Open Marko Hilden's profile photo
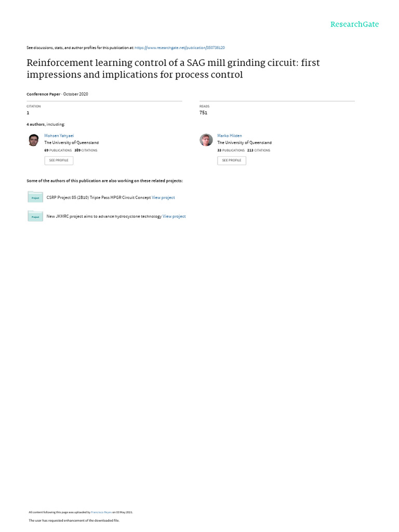The width and height of the screenshot is (399, 532). click(206, 140)
